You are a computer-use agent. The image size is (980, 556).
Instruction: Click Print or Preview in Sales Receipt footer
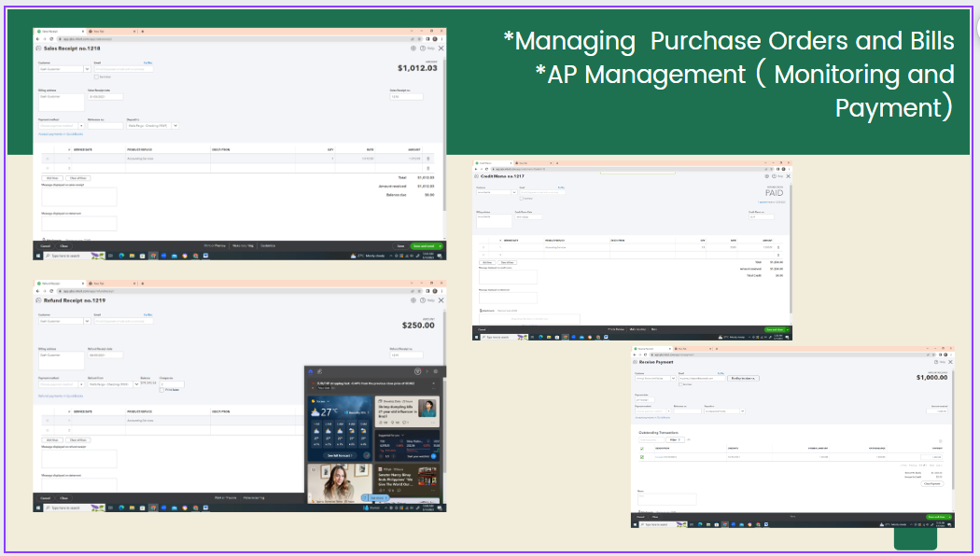[215, 245]
